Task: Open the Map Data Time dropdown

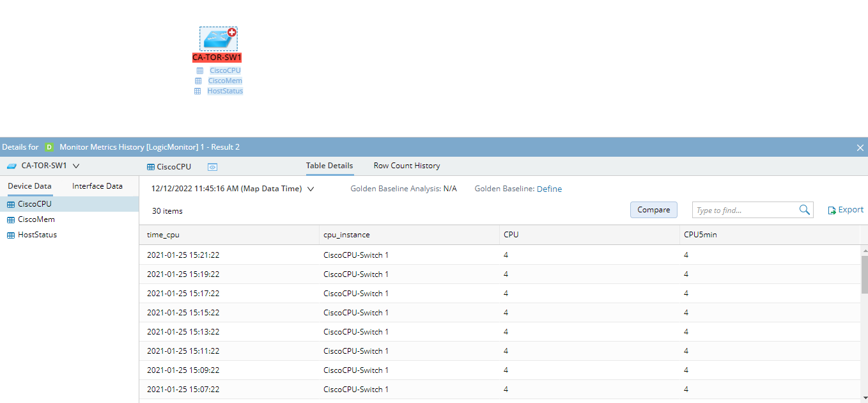Action: (311, 189)
